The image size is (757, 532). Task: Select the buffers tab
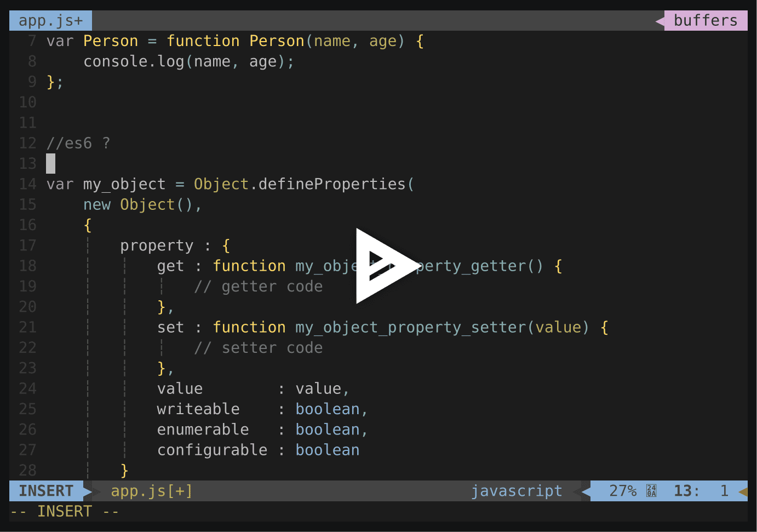(x=707, y=20)
